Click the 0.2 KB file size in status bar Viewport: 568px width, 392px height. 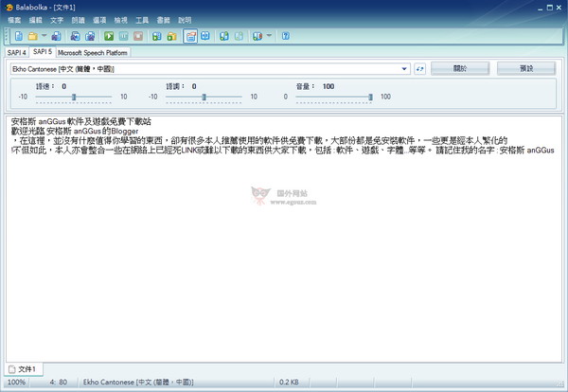289,382
